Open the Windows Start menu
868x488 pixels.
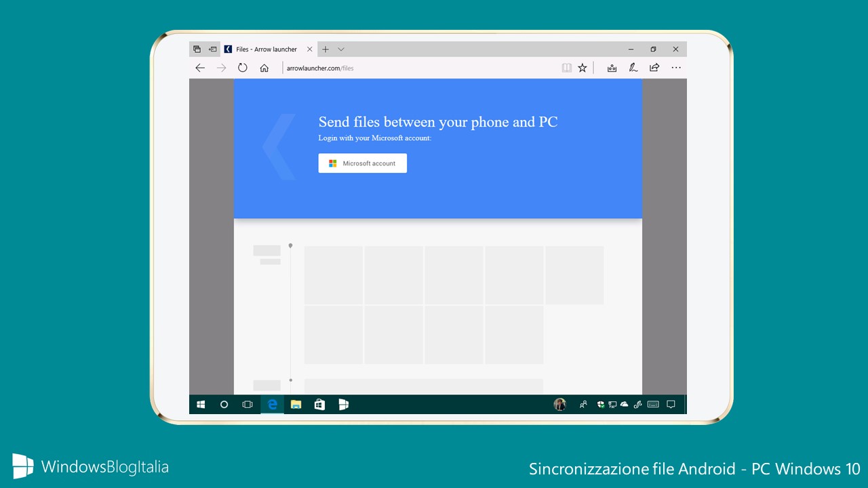(201, 405)
